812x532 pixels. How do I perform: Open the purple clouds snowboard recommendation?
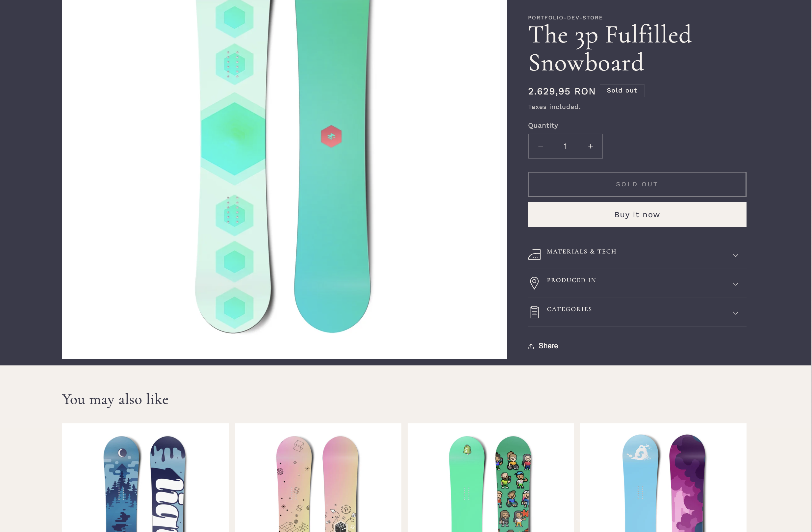point(663,478)
